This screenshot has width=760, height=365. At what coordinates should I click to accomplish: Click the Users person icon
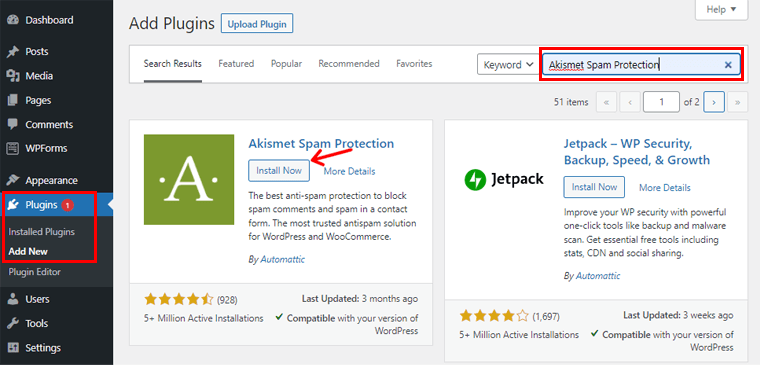13,300
